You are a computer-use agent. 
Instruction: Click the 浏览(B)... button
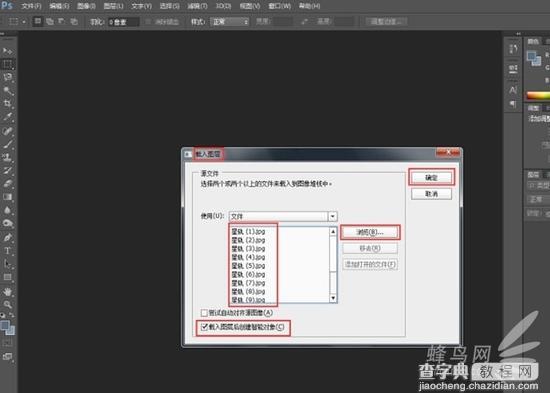click(370, 232)
